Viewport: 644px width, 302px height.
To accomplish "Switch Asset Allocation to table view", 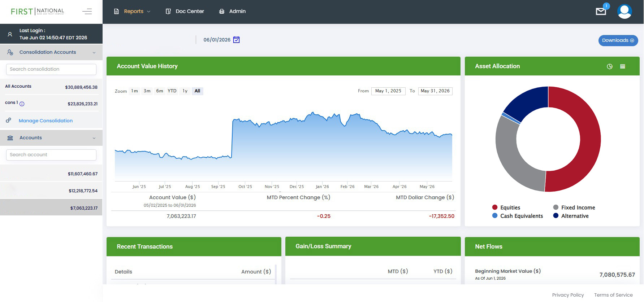I will pos(623,66).
